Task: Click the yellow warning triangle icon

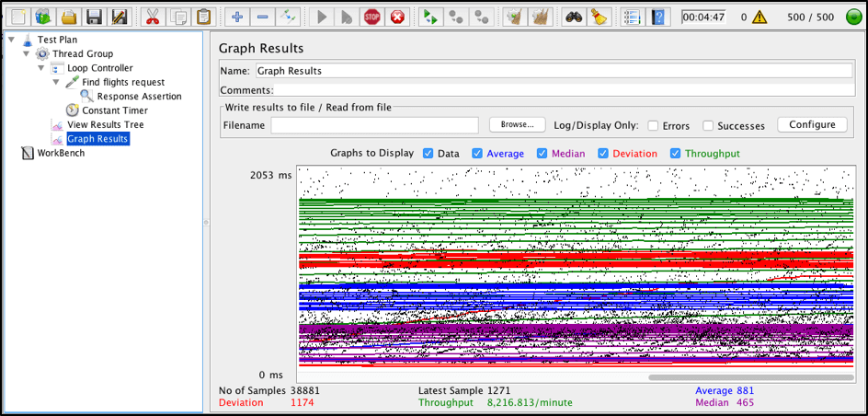Action: 759,17
